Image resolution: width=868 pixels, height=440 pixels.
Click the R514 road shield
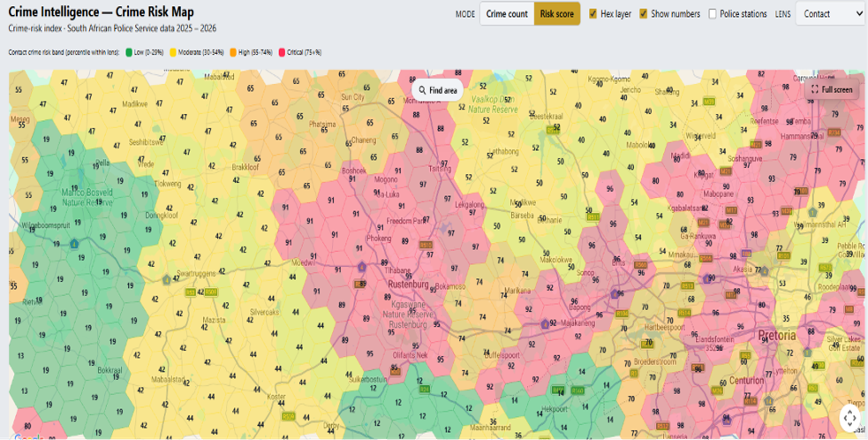point(684,313)
